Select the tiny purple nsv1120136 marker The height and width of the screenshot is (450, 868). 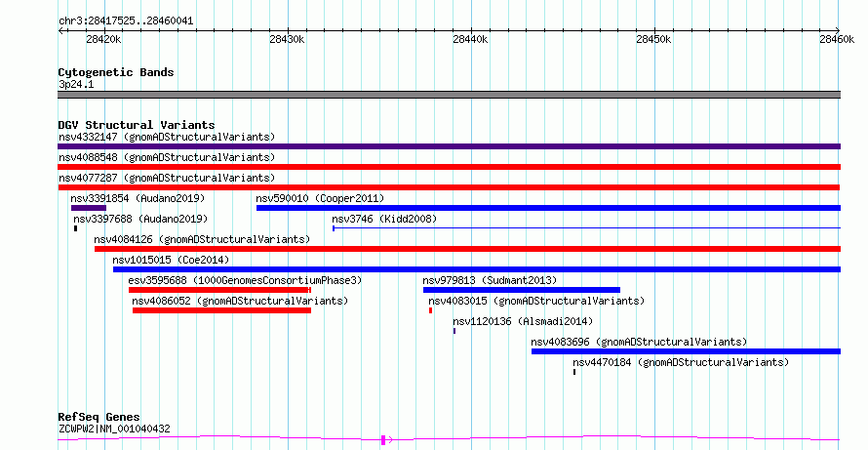click(454, 331)
